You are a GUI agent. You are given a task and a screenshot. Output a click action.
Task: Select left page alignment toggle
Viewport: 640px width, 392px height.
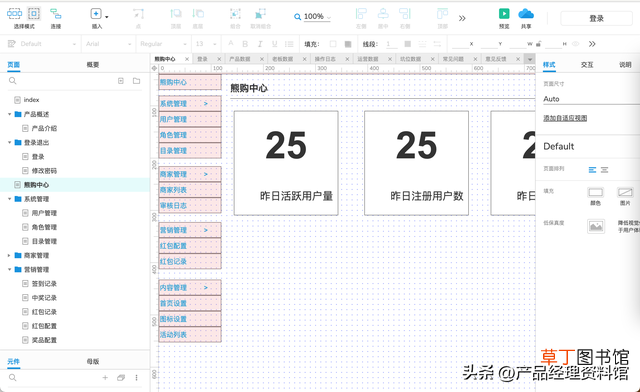[x=592, y=170]
